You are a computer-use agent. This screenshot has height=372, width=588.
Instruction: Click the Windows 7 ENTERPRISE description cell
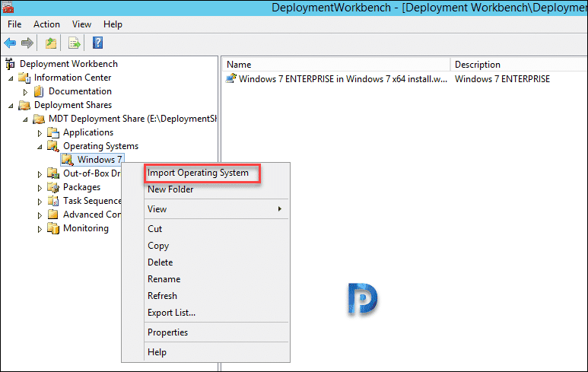point(502,79)
